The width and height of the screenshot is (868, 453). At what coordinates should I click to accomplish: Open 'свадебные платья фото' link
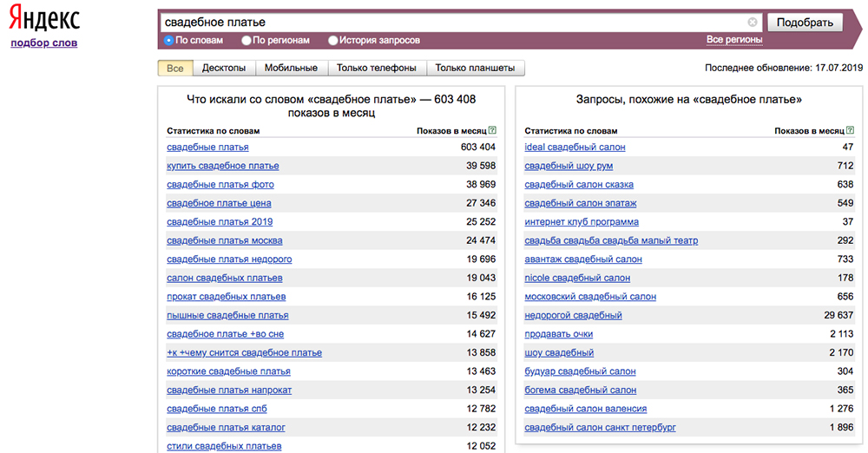point(220,185)
